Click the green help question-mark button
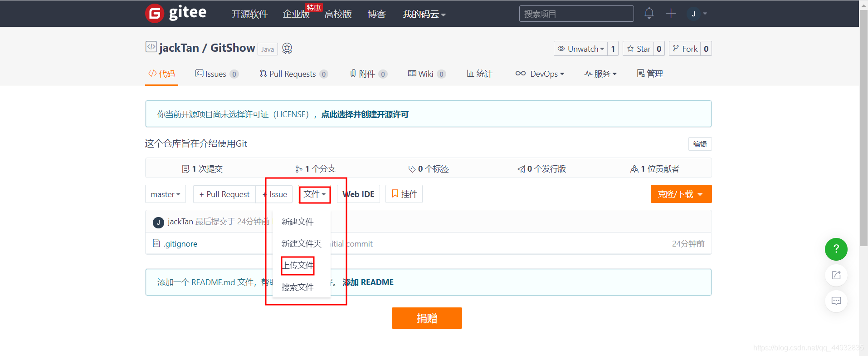 [836, 249]
